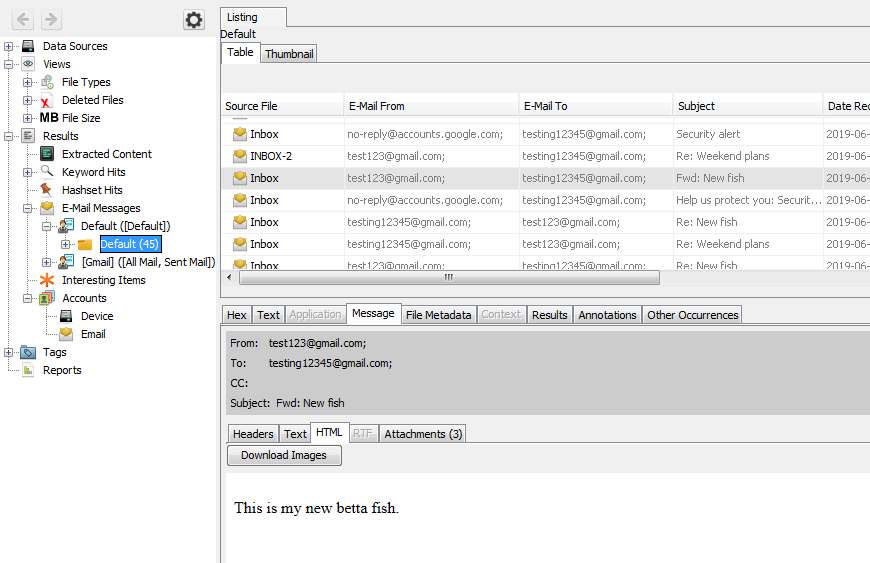Expand the Gmail All Mail folder node
This screenshot has width=870, height=563.
point(47,262)
